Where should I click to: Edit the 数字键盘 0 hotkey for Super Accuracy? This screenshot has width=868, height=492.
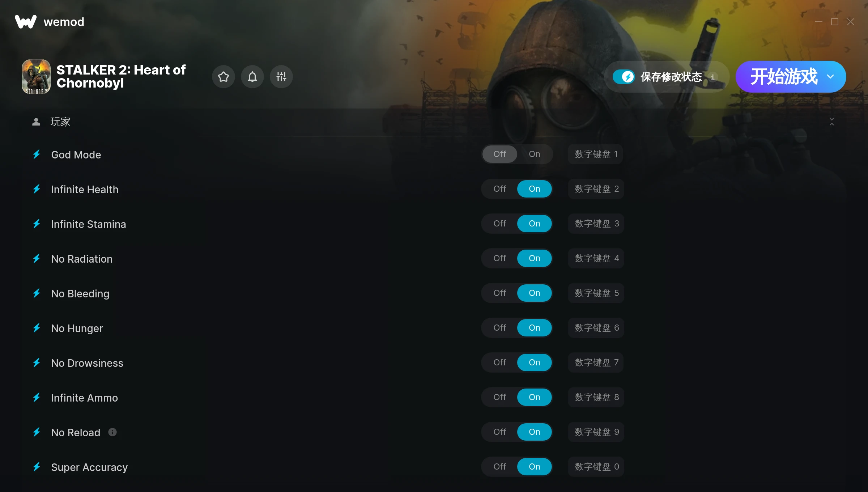pyautogui.click(x=596, y=467)
